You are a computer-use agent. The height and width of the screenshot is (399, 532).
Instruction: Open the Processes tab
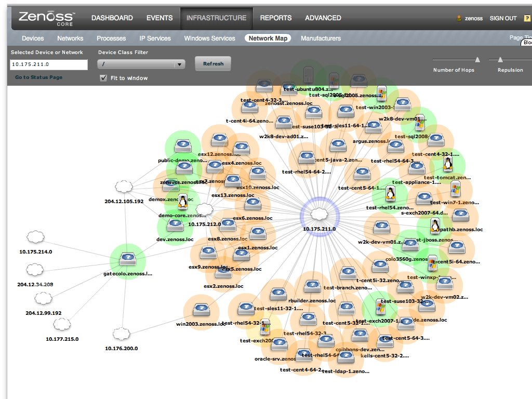[111, 38]
